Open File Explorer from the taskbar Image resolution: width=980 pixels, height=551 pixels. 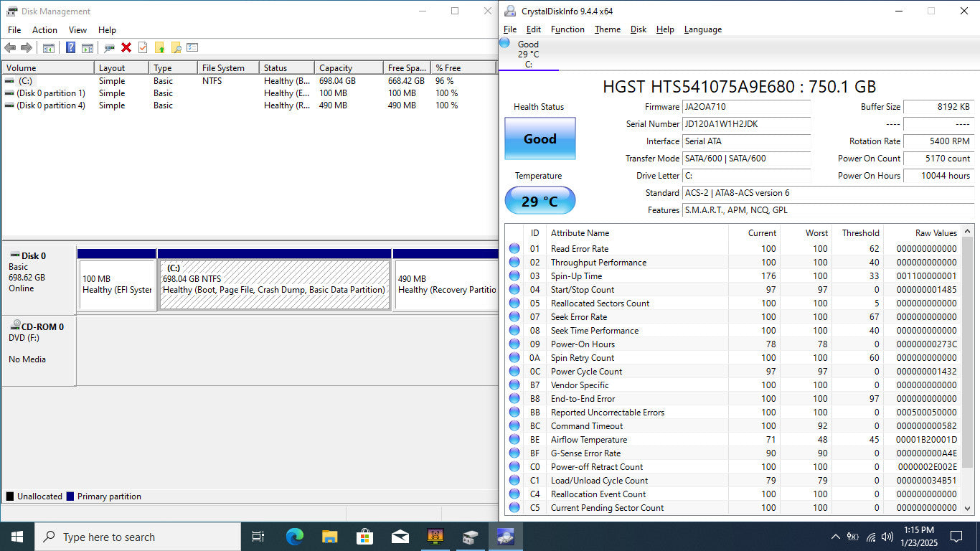coord(329,537)
